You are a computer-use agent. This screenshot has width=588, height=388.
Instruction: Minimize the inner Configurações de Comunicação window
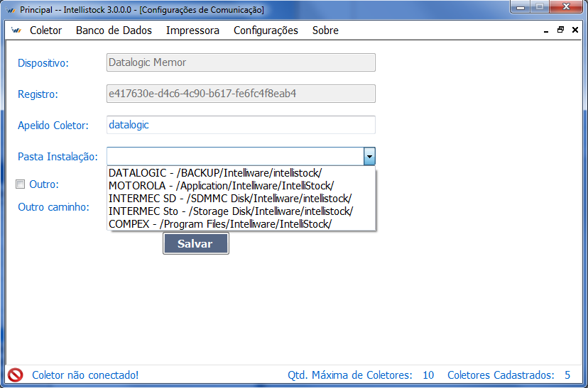[x=546, y=31]
